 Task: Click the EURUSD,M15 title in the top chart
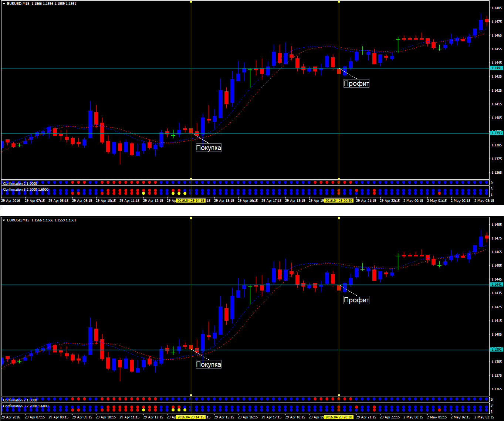pyautogui.click(x=18, y=4)
